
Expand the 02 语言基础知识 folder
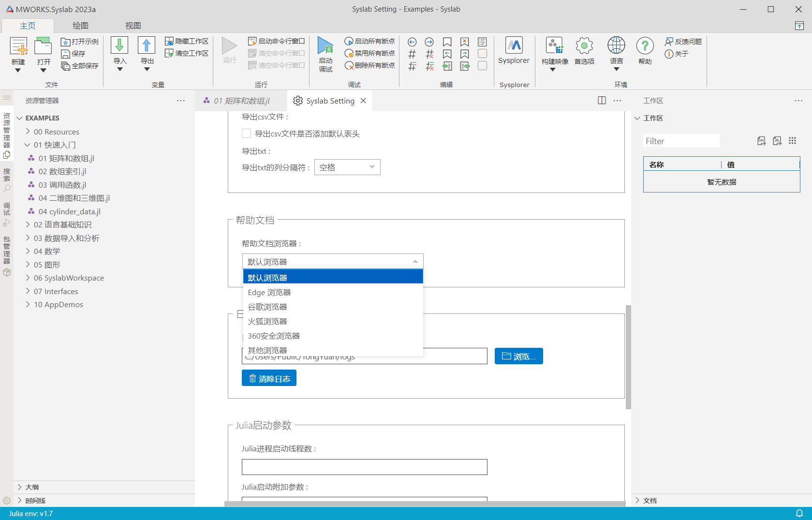coord(62,224)
